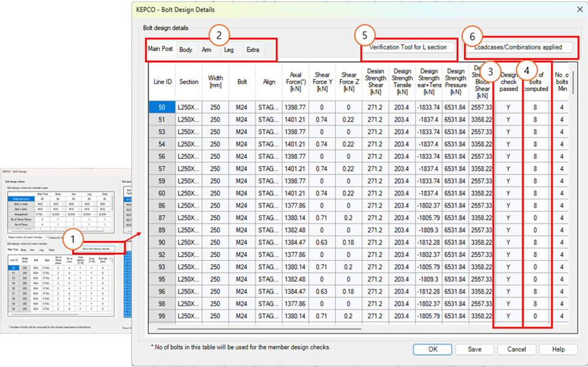
Task: Click the Section column header in details table
Action: [x=189, y=82]
